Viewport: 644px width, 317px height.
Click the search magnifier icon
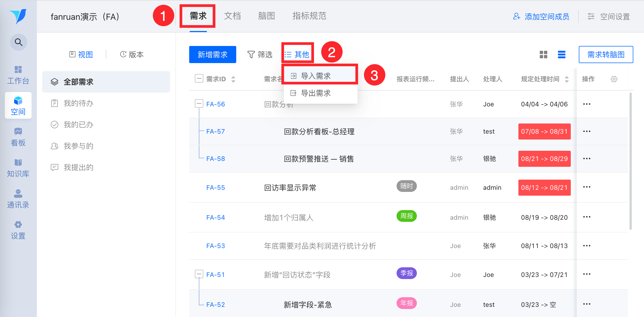(18, 42)
